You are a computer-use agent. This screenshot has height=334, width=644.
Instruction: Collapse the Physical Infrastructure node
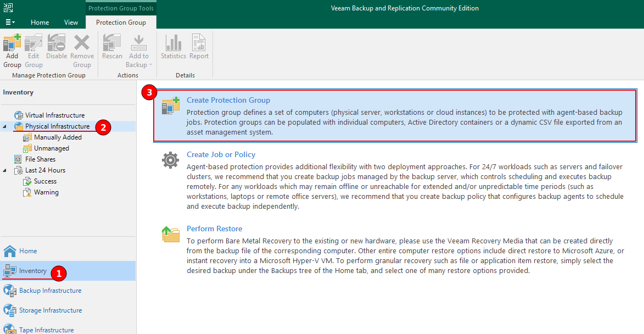click(4, 126)
